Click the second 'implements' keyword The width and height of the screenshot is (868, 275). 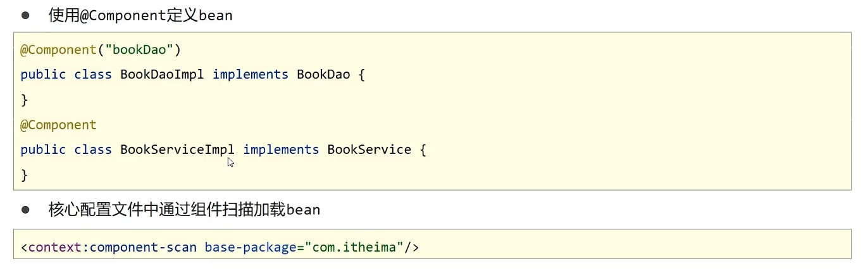click(x=281, y=150)
